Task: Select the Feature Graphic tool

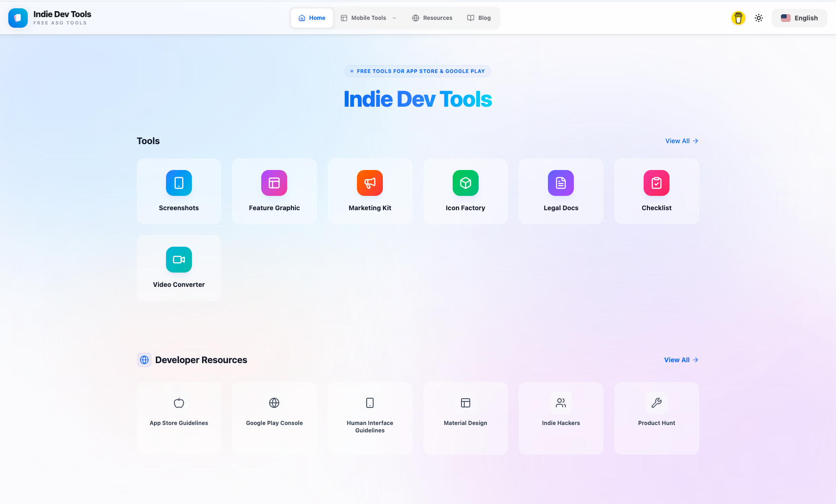Action: pyautogui.click(x=274, y=191)
